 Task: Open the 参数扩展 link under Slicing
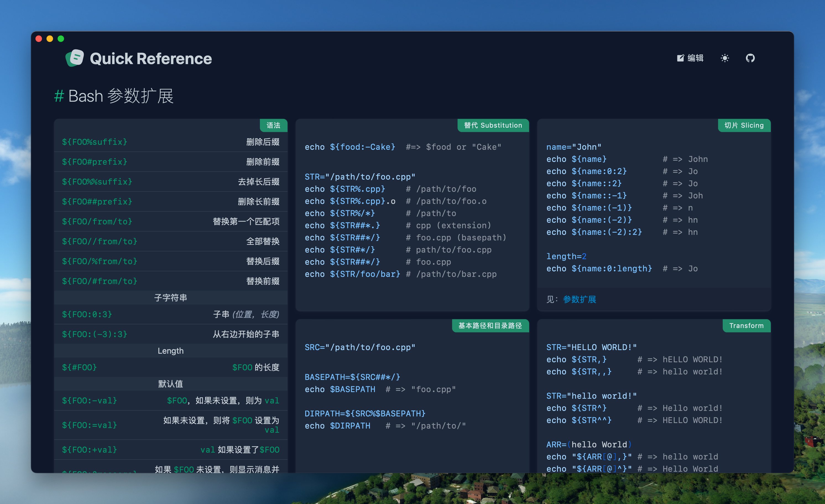[x=579, y=299]
